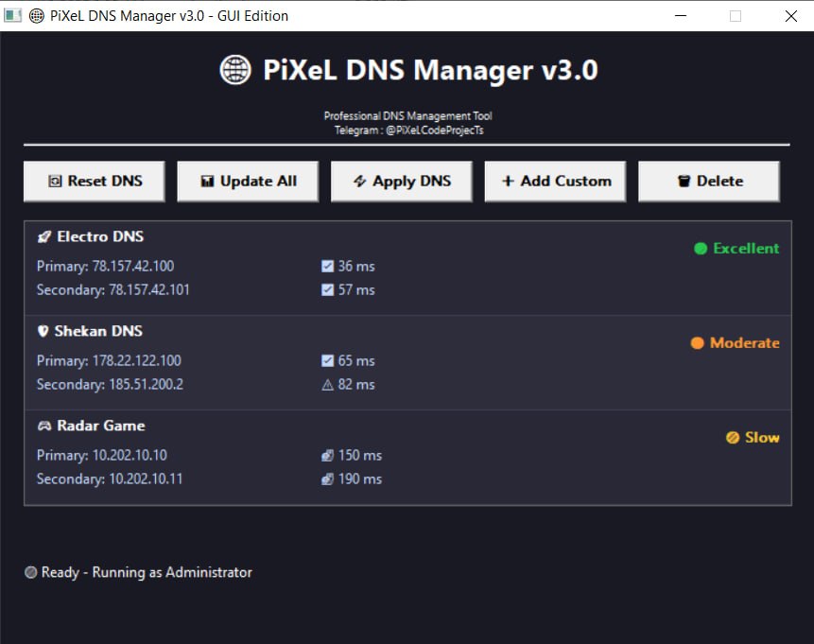Toggle the checkbox beside 65 ms
814x644 pixels.
tap(326, 360)
